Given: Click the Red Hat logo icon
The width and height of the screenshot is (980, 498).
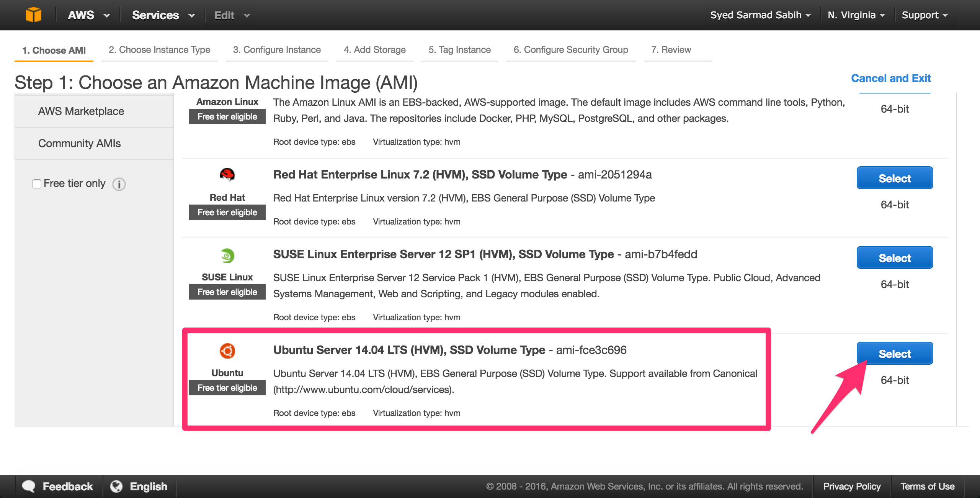Looking at the screenshot, I should pos(227,175).
